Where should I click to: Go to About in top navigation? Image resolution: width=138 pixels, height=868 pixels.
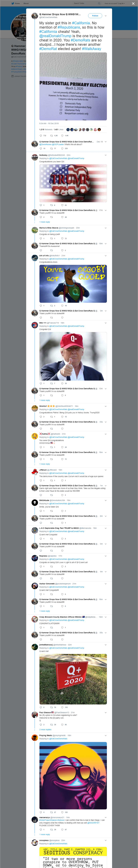coord(26,3)
